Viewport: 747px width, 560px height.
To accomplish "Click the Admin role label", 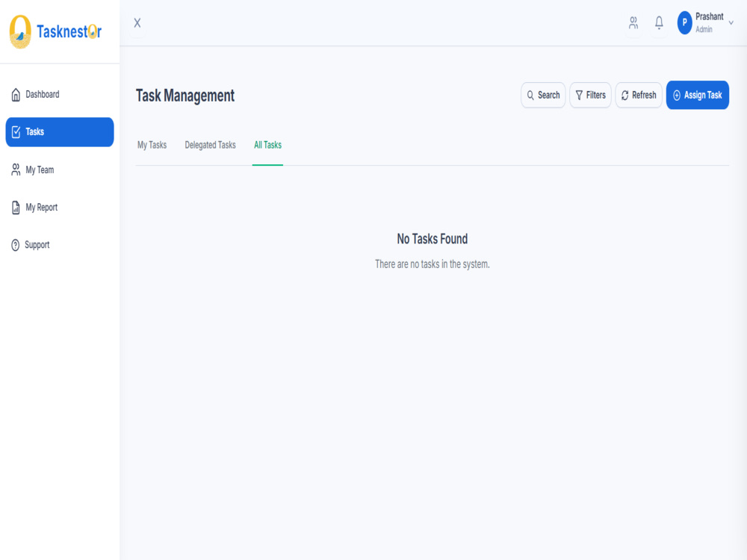I will [x=704, y=30].
